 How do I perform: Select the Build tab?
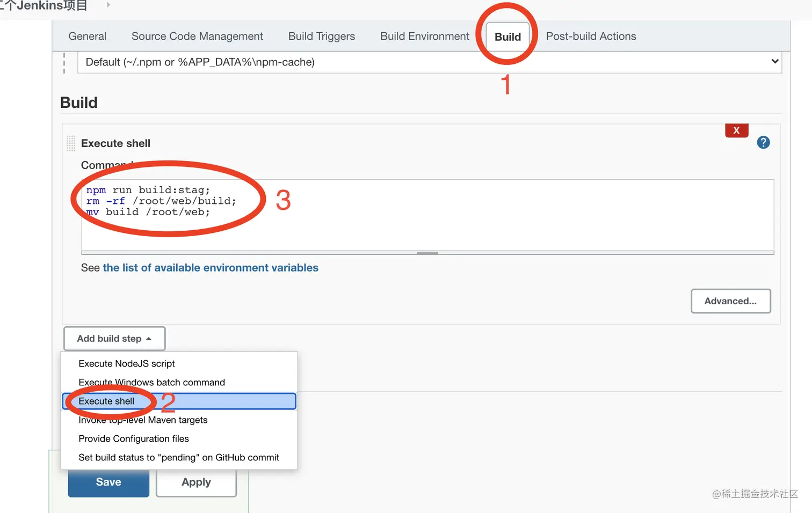click(508, 37)
